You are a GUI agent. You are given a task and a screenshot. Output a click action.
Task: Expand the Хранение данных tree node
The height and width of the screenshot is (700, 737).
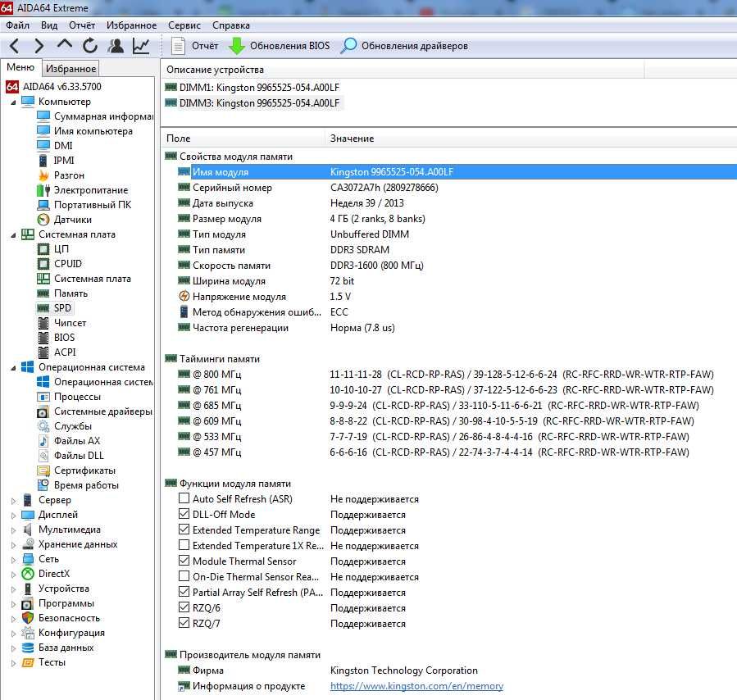[14, 545]
